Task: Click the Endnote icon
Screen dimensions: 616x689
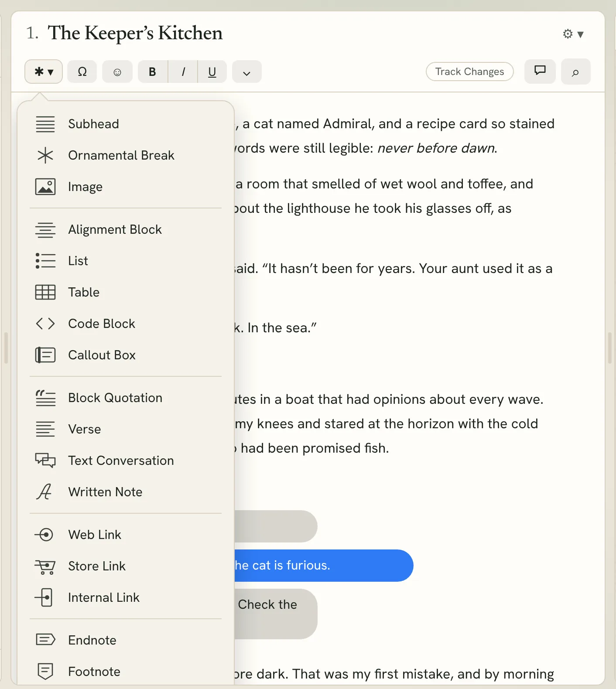Action: click(x=45, y=640)
